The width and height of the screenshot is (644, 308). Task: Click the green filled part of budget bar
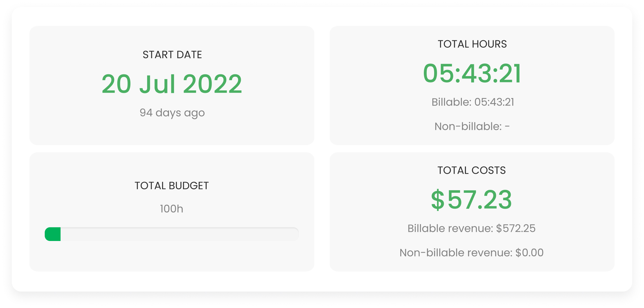[x=53, y=234]
